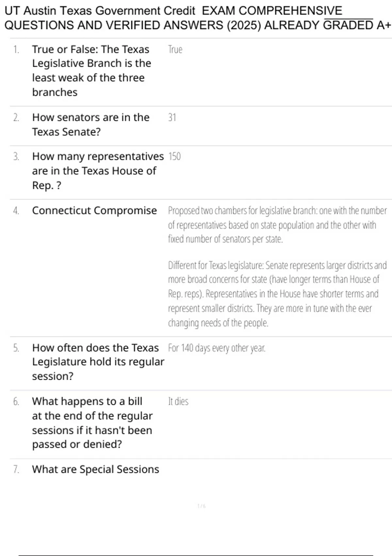Click the '1 / 6' page indicator
This screenshot has width=392, height=556.
click(x=202, y=506)
